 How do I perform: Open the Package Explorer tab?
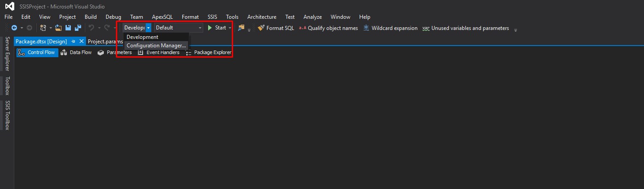[x=209, y=53]
